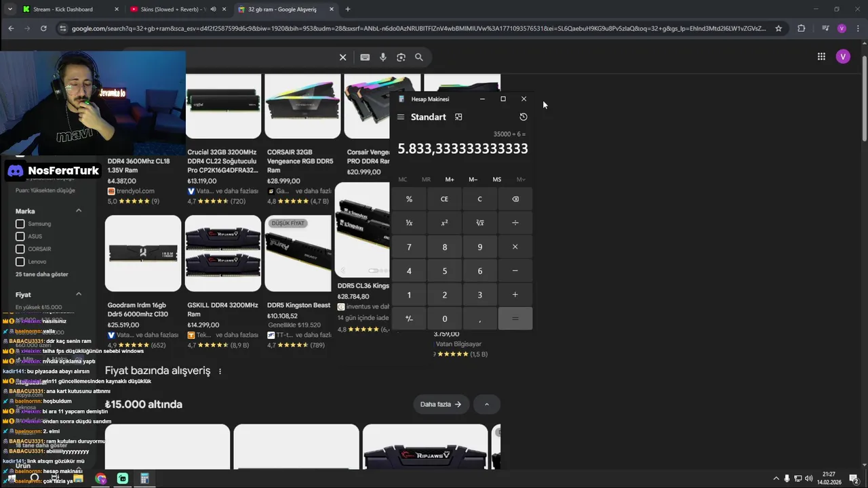868x488 pixels.
Task: Click the calculator plus/minus sign key
Action: click(x=409, y=319)
